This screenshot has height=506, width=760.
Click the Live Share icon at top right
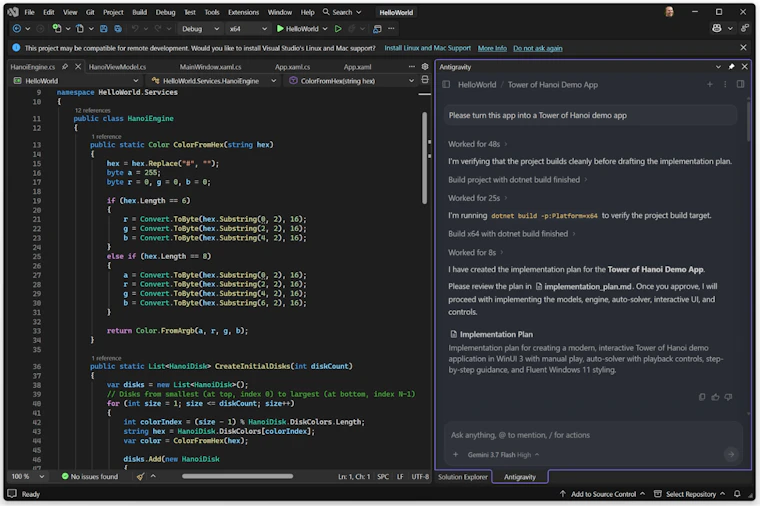click(744, 29)
